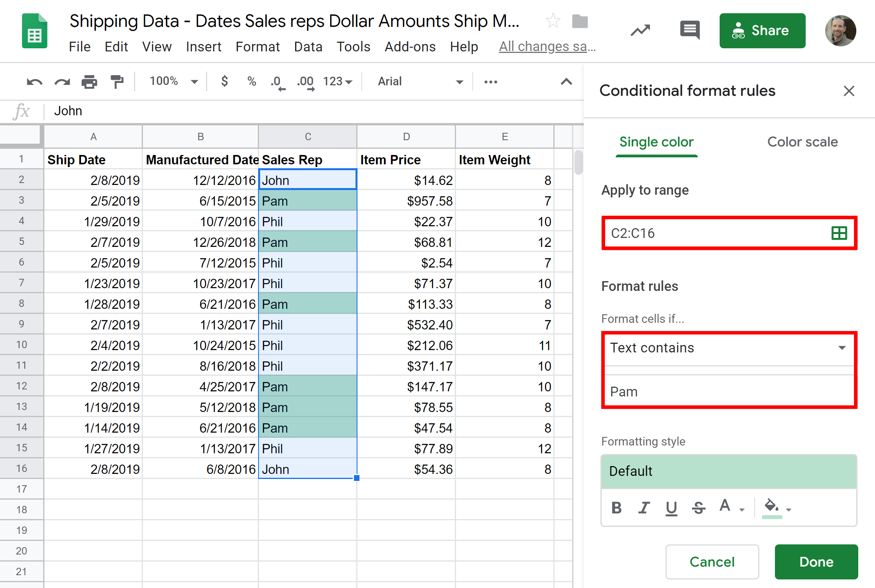875x588 pixels.
Task: Hide the menus with the up chevron
Action: point(566,81)
